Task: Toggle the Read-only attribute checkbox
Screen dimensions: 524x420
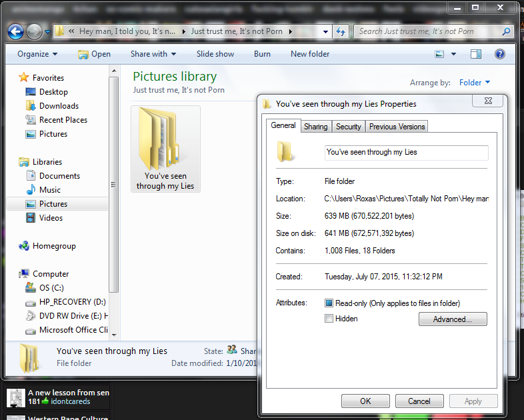Action: (x=329, y=303)
